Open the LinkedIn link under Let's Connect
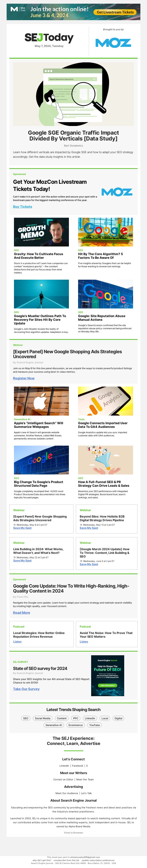This screenshot has width=147, height=868. pos(64,765)
